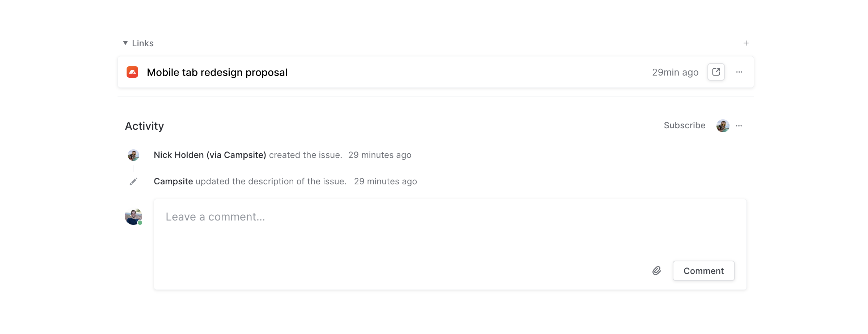
Task: Subscribe to issue activity
Action: tap(684, 125)
